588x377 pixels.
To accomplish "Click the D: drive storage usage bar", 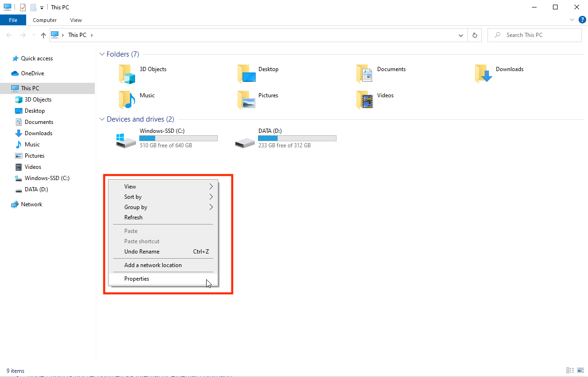I will coord(297,138).
